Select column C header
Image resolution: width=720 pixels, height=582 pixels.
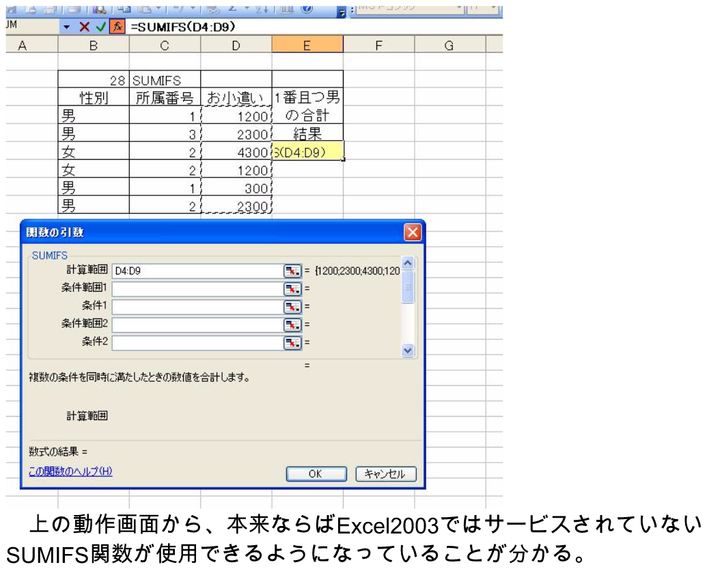(x=165, y=45)
